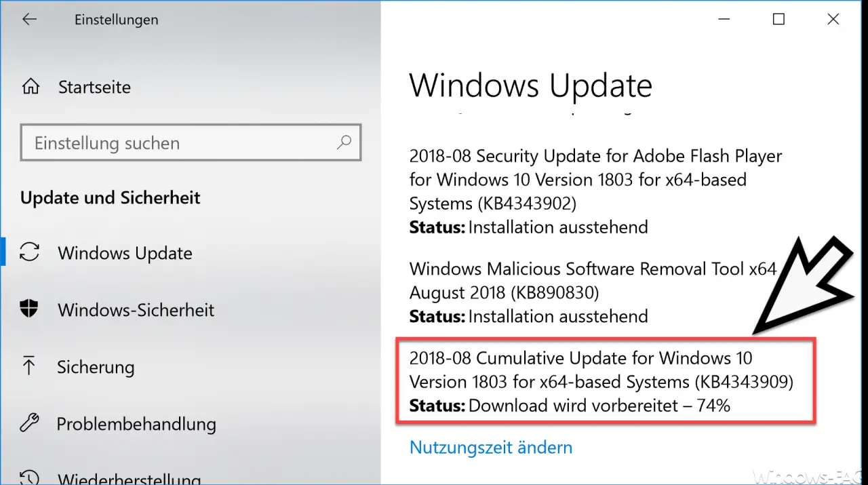
Task: Click the magnifier icon in search box
Action: point(344,142)
